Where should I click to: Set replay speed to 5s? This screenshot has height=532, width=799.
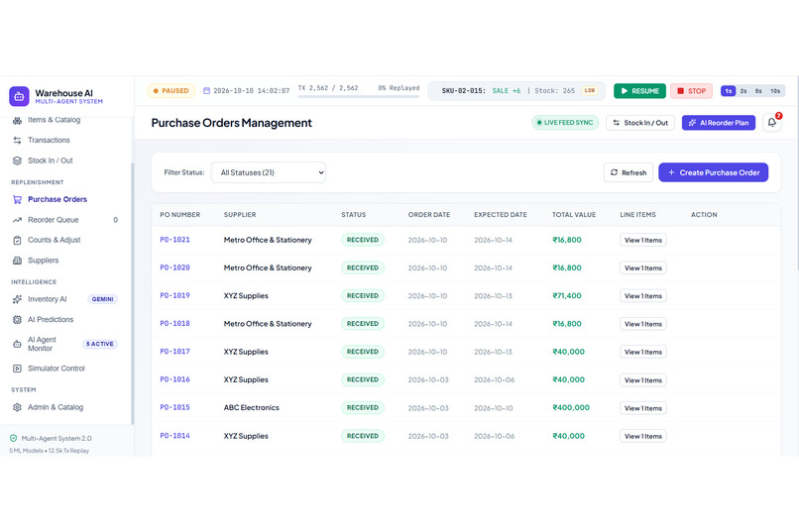tap(758, 90)
